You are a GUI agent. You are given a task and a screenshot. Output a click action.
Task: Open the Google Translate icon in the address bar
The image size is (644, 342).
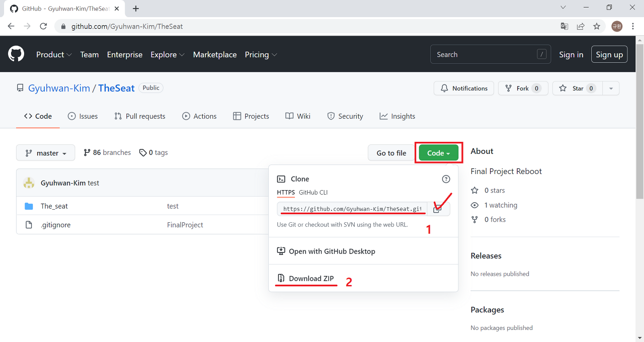[565, 26]
